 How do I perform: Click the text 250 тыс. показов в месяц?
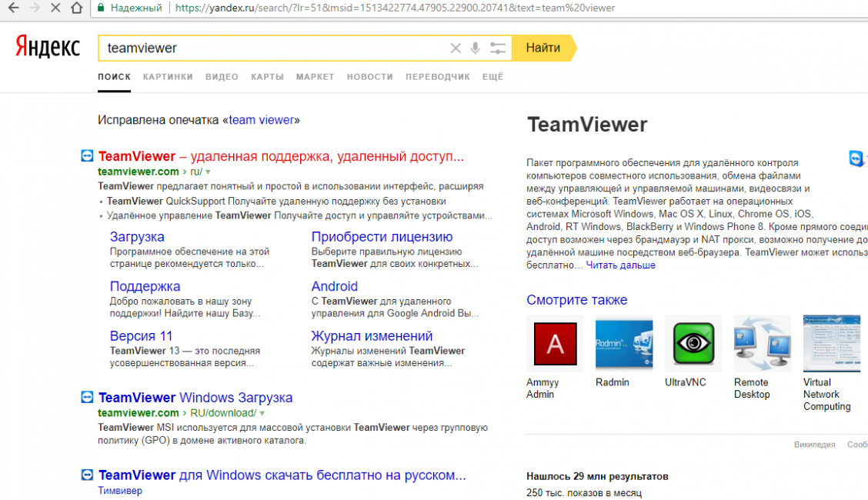tap(584, 493)
